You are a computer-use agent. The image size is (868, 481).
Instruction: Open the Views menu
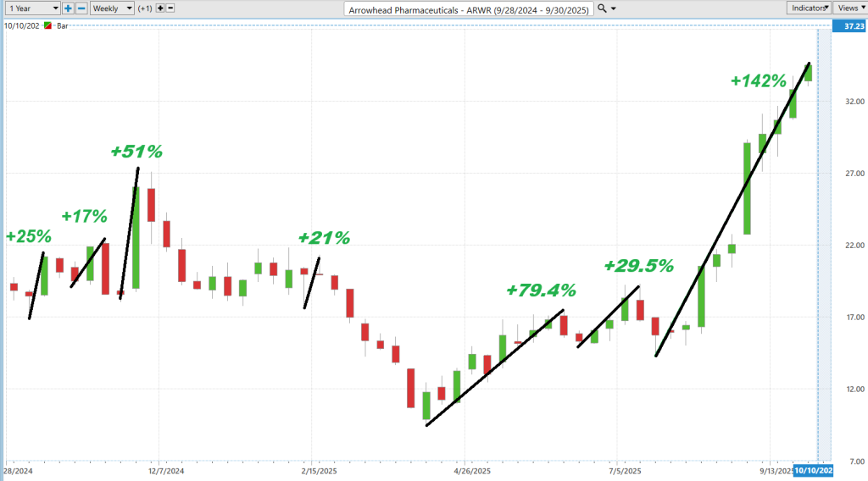(849, 8)
